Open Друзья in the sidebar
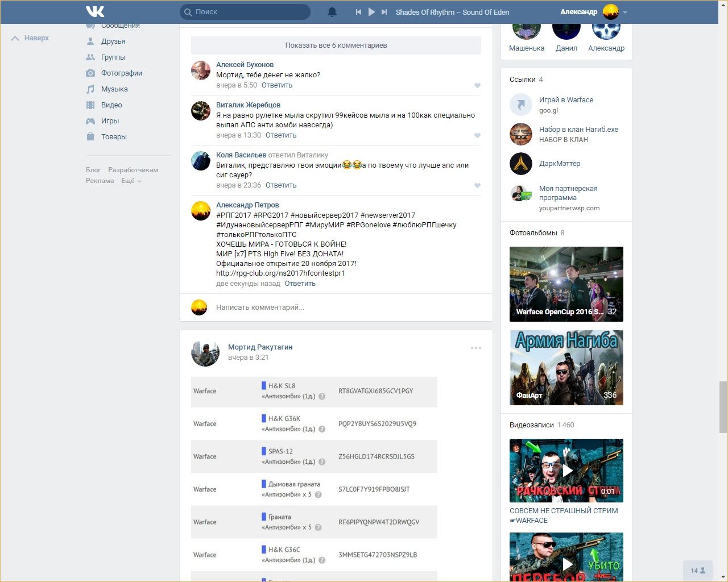This screenshot has height=582, width=728. [113, 41]
